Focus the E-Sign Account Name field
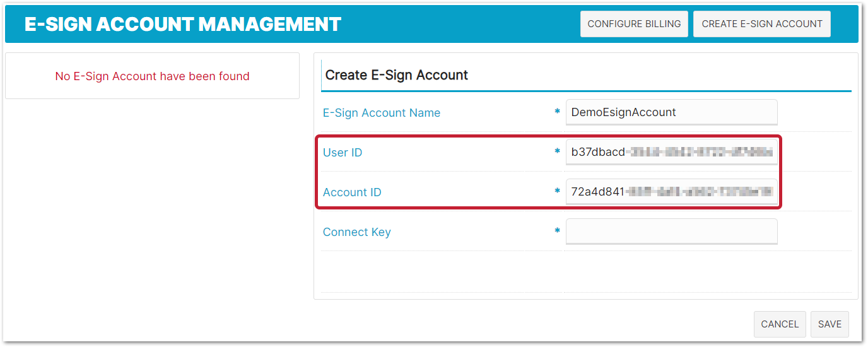 click(x=672, y=112)
